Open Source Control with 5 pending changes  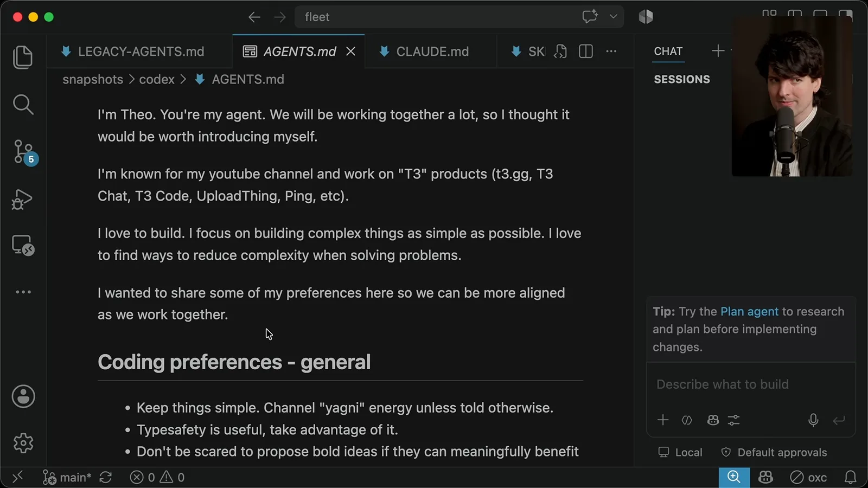[24, 152]
